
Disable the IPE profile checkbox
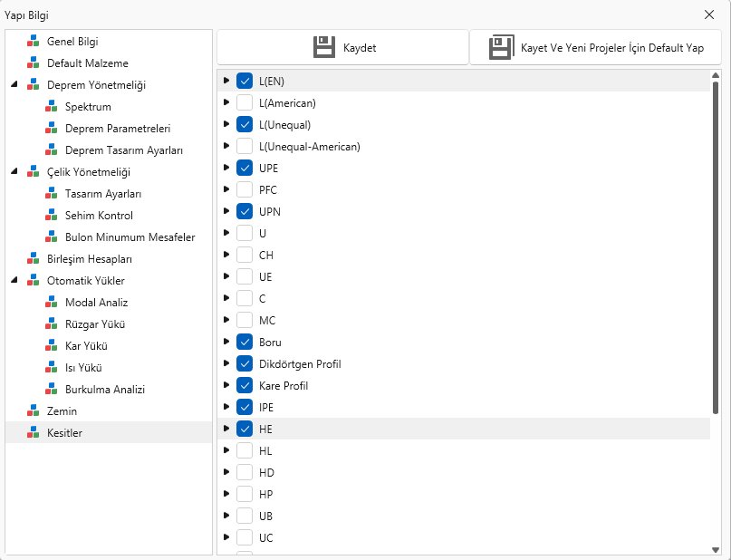[x=245, y=408]
